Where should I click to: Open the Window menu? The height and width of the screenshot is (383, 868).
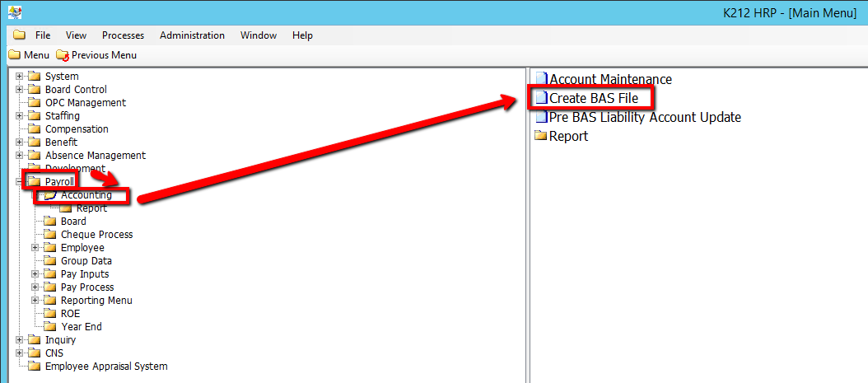coord(259,35)
